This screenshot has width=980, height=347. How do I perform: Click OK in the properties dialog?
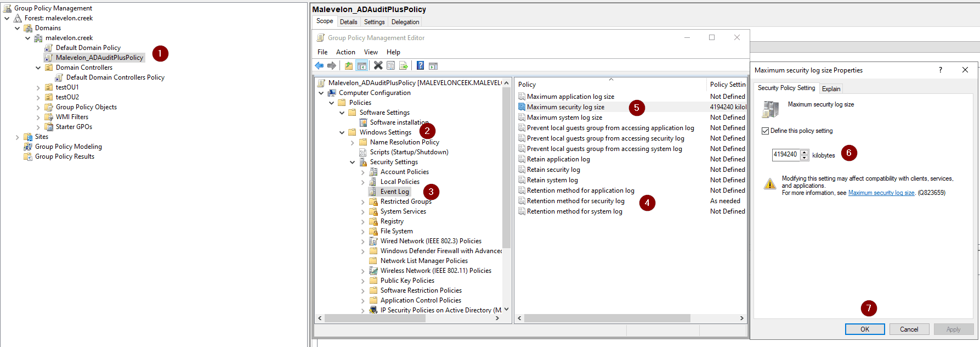(x=864, y=329)
